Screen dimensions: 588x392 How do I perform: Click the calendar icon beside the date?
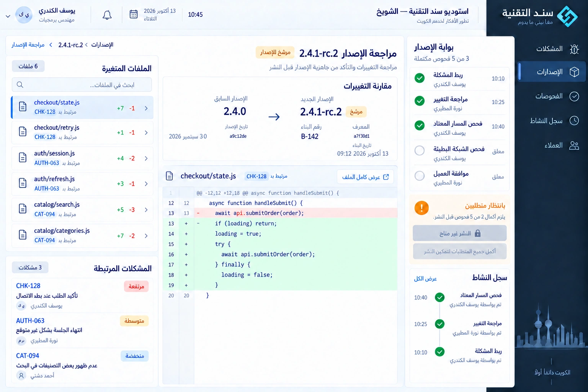click(x=134, y=15)
